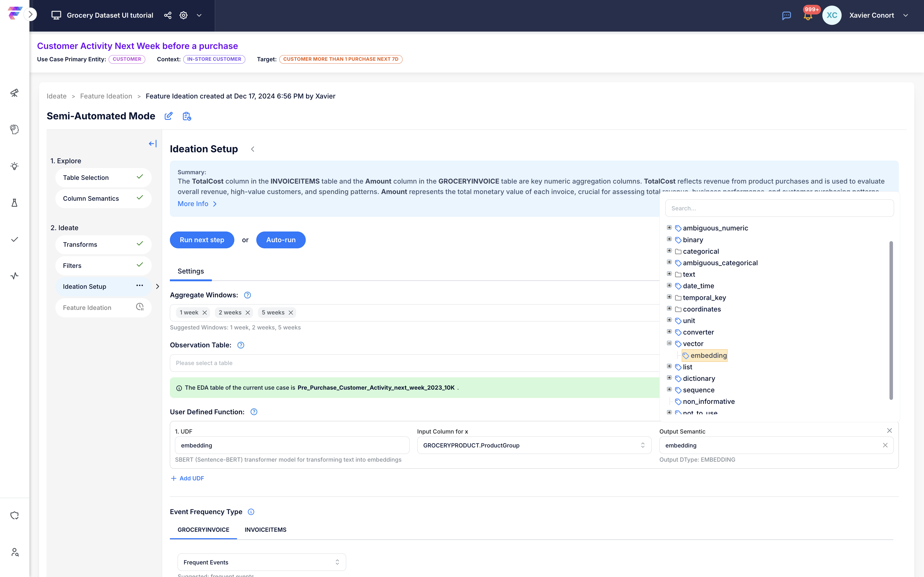Open Transforms step
Image resolution: width=924 pixels, height=577 pixels.
(103, 245)
